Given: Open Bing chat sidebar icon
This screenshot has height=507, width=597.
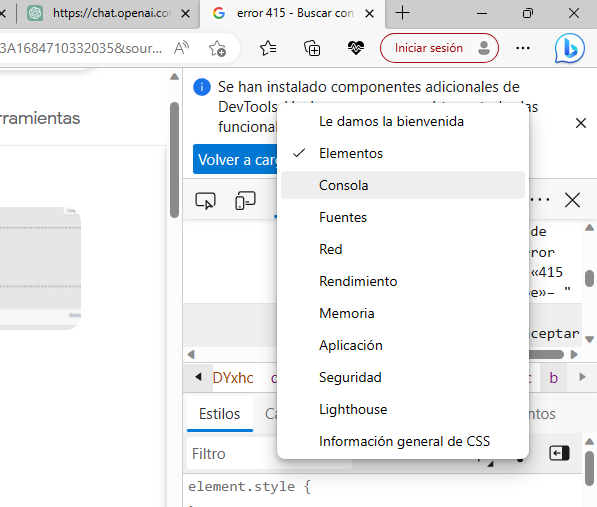Looking at the screenshot, I should point(569,48).
